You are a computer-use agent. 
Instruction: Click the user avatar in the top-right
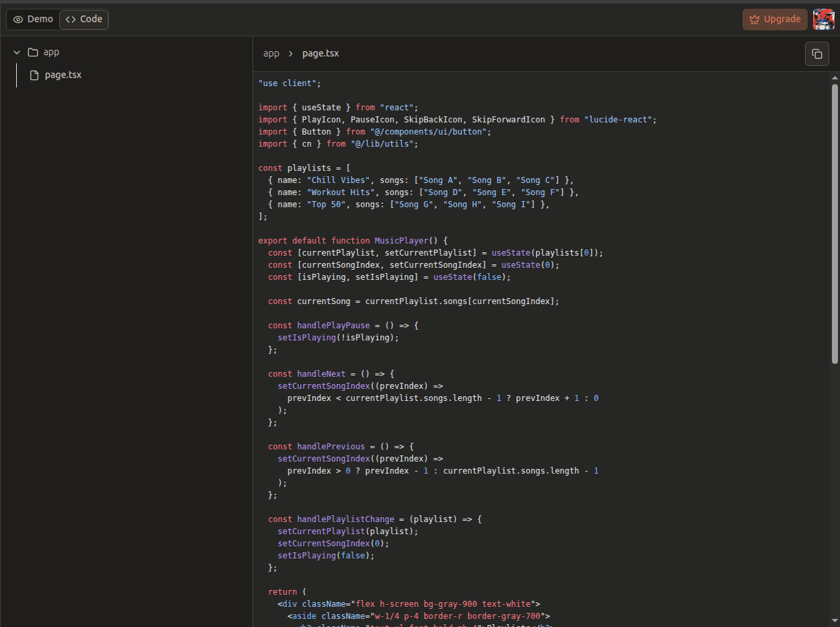[824, 19]
